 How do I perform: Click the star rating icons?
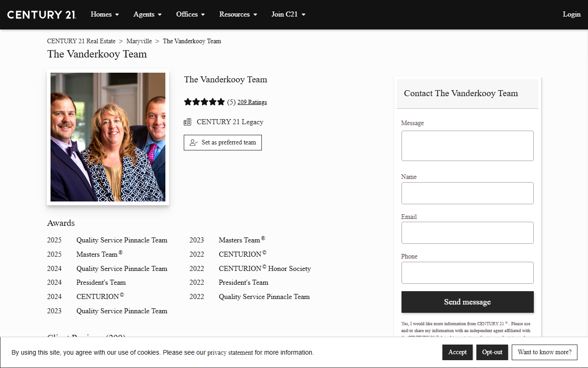tap(204, 102)
